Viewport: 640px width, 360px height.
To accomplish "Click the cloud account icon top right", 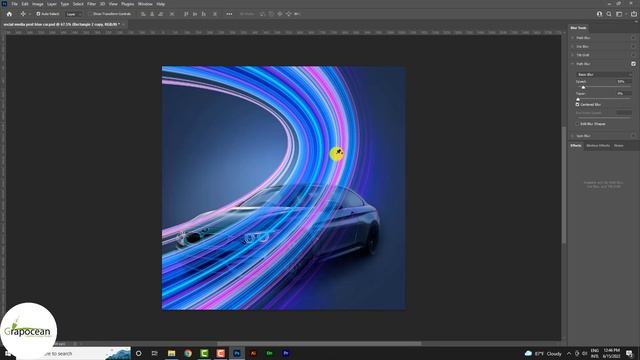I will click(x=599, y=14).
